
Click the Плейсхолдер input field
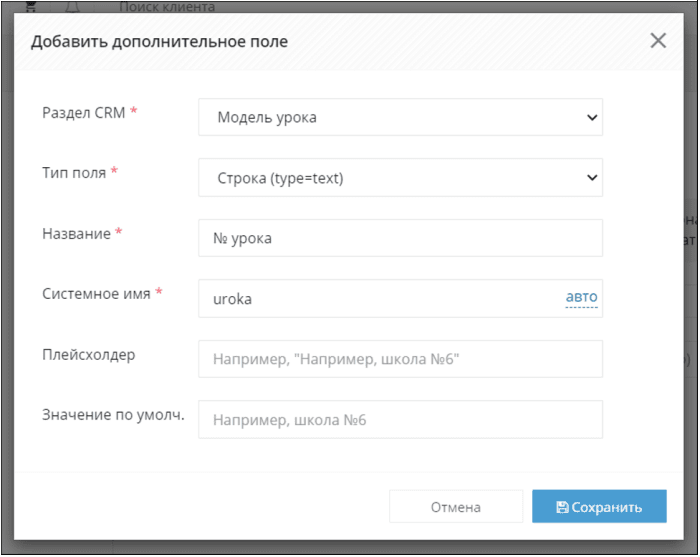coord(400,359)
